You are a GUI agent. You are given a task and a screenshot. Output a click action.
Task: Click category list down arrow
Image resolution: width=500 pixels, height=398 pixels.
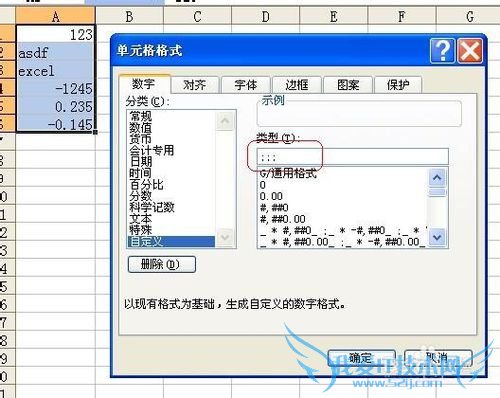click(x=225, y=237)
